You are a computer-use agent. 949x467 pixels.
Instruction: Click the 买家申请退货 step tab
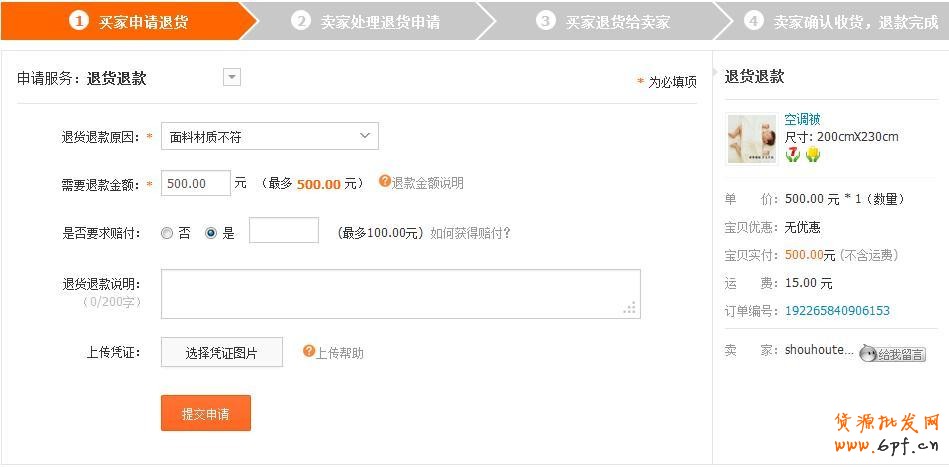coord(130,21)
